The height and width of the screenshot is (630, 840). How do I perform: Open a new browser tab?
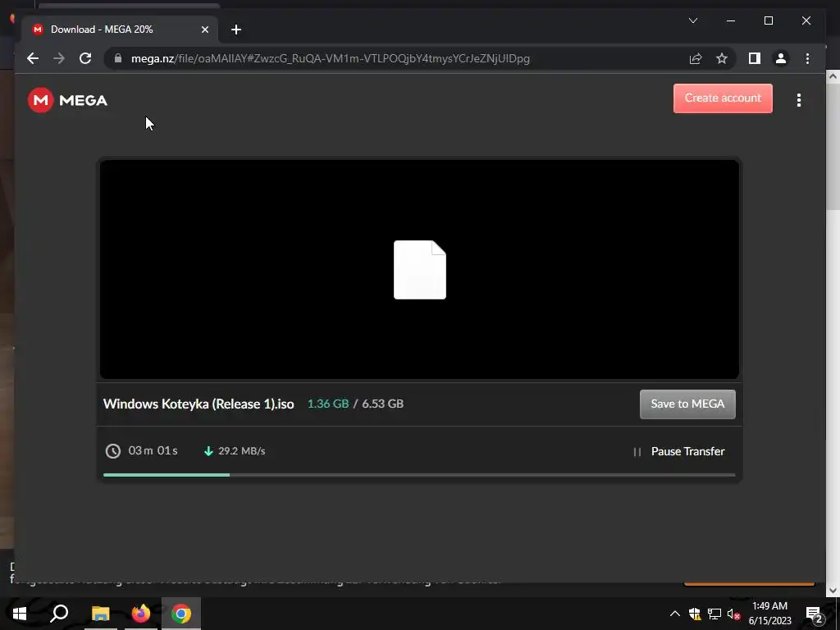click(x=235, y=30)
